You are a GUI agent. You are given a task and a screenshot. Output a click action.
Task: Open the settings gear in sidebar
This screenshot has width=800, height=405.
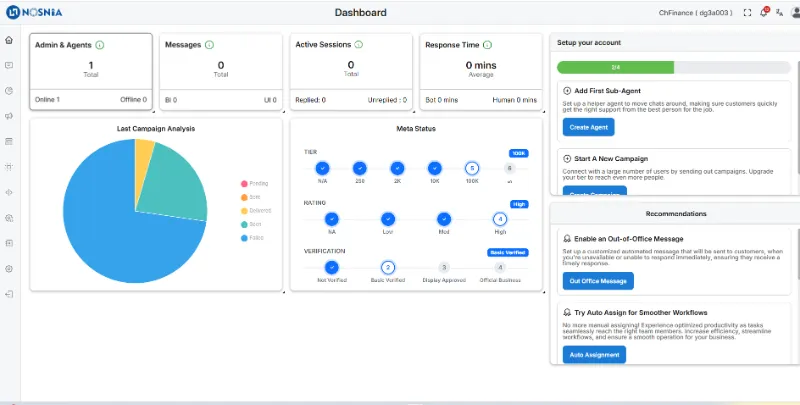click(x=9, y=268)
